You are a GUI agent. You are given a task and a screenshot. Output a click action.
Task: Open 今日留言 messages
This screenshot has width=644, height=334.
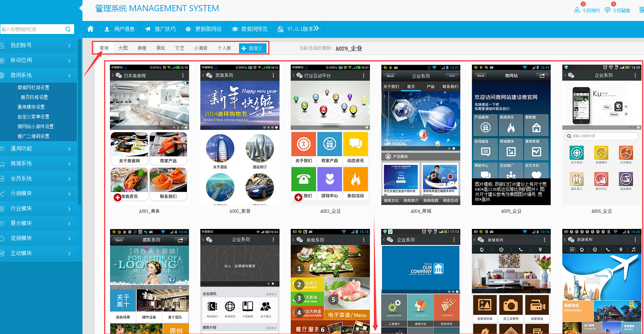click(x=618, y=10)
